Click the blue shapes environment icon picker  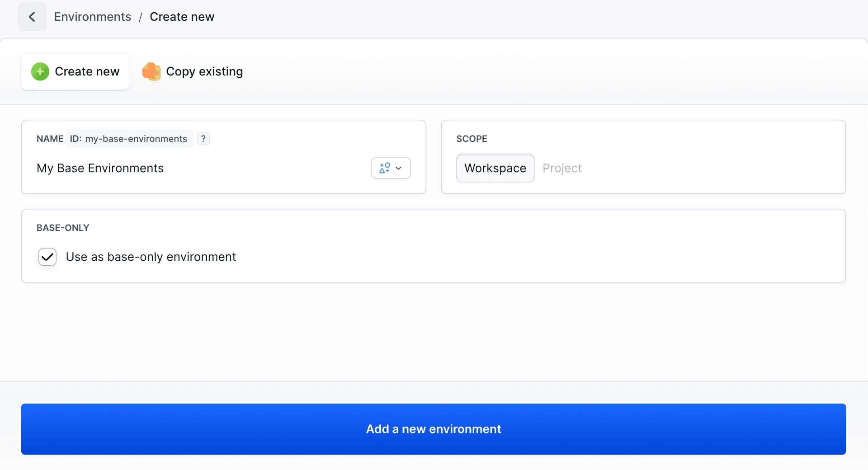pyautogui.click(x=385, y=168)
